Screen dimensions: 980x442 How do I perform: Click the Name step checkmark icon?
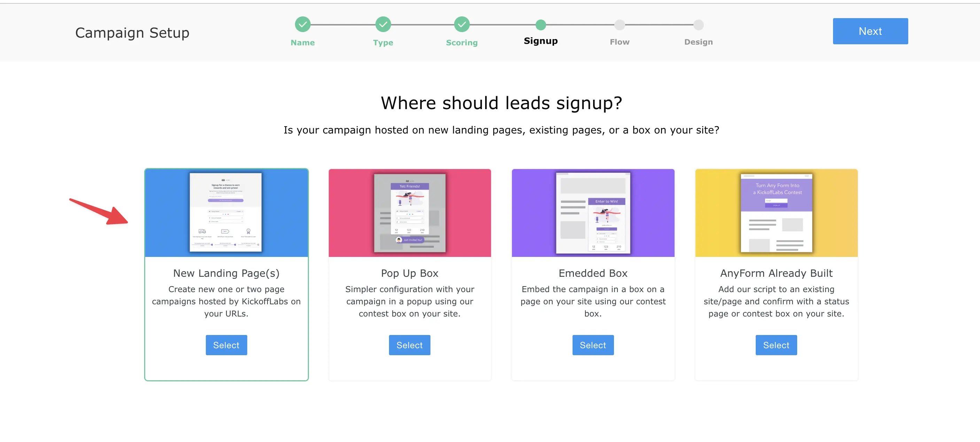(x=303, y=25)
